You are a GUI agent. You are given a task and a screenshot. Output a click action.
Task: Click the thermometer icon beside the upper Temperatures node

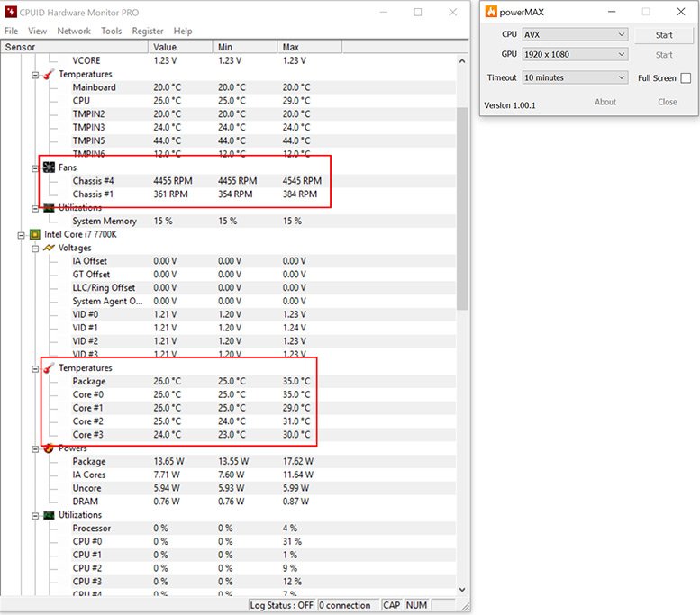49,74
